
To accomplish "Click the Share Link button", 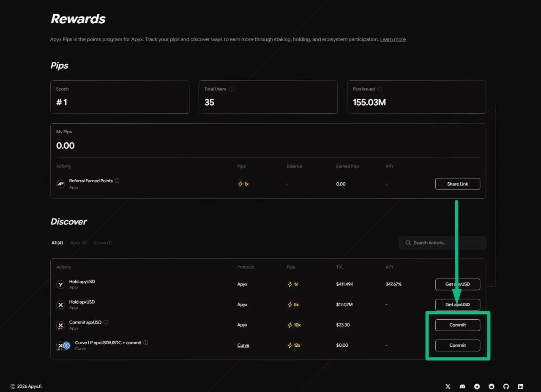I will click(458, 184).
